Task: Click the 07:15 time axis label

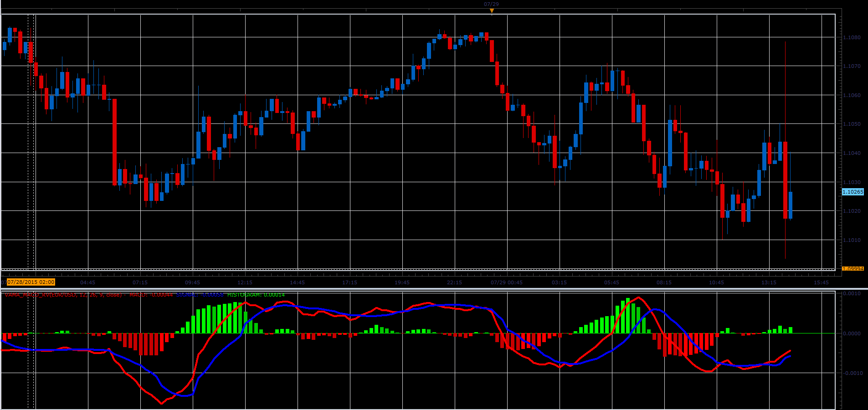Action: click(x=140, y=282)
